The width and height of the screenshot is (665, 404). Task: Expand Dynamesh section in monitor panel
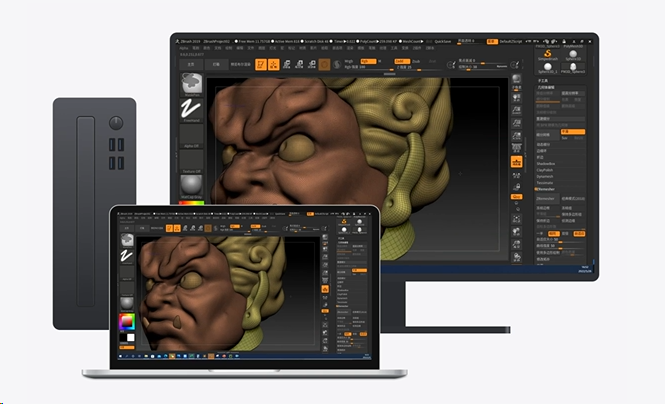(x=545, y=176)
